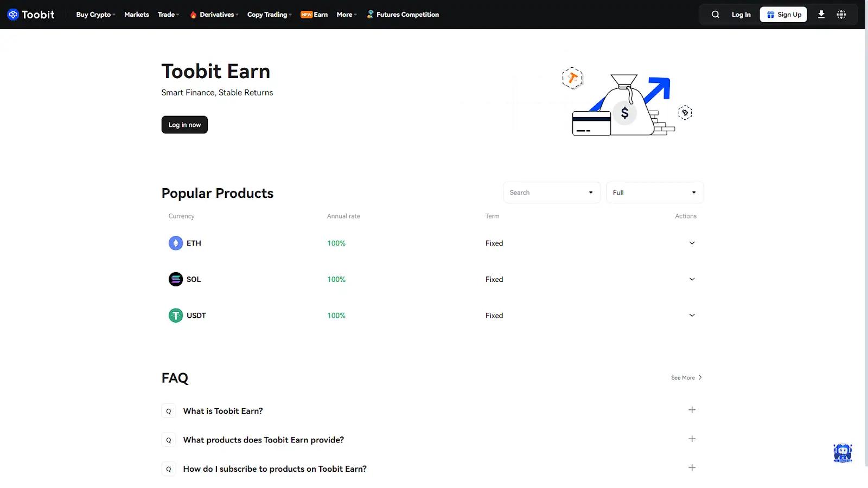Open the Full term filter dropdown
This screenshot has height=488, width=868.
[654, 192]
